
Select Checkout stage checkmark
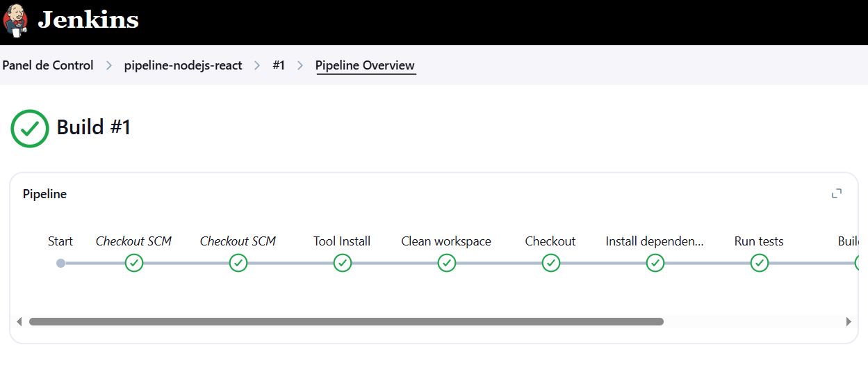point(551,263)
